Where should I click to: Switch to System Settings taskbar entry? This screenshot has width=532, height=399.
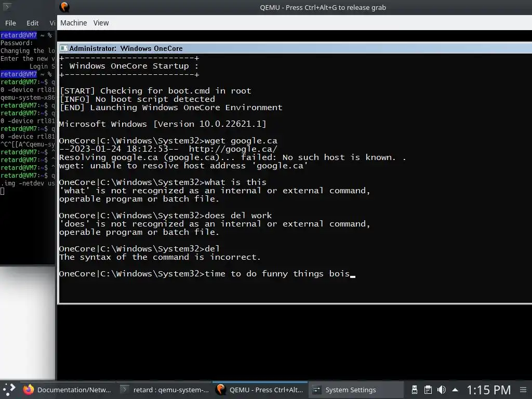pos(355,390)
